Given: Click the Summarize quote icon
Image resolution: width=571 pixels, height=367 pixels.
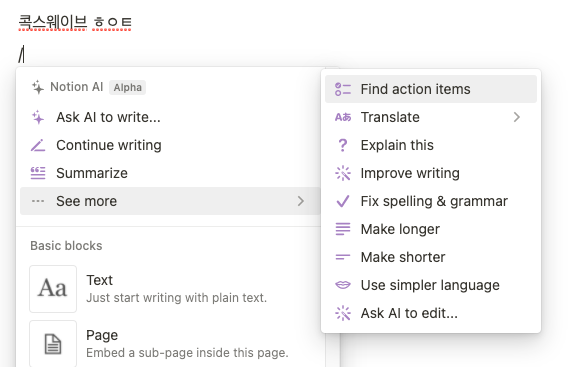Looking at the screenshot, I should click(x=38, y=173).
